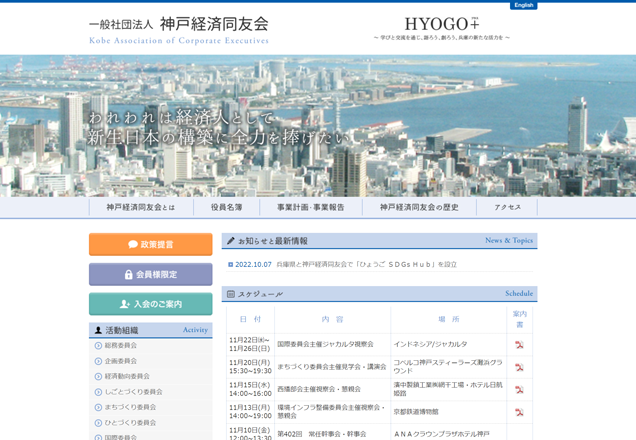Open the 役員名簿 menu item

(x=226, y=207)
